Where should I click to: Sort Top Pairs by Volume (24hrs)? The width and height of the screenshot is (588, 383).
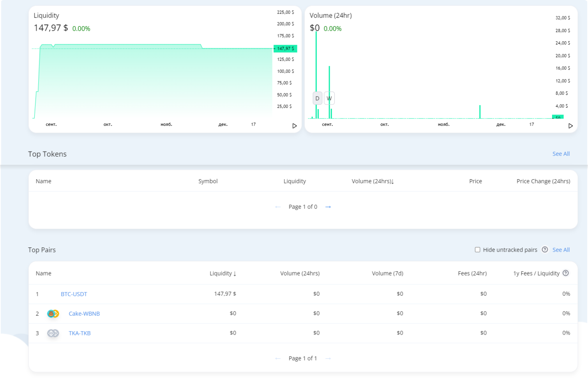click(300, 274)
